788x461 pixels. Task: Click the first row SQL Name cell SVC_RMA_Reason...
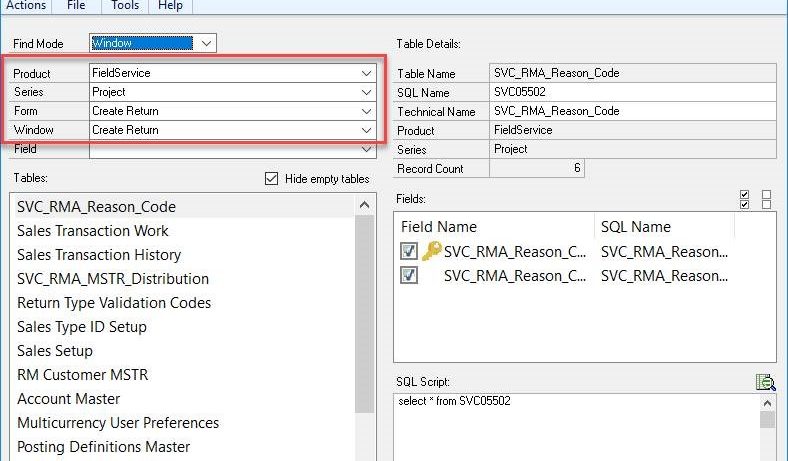point(664,251)
